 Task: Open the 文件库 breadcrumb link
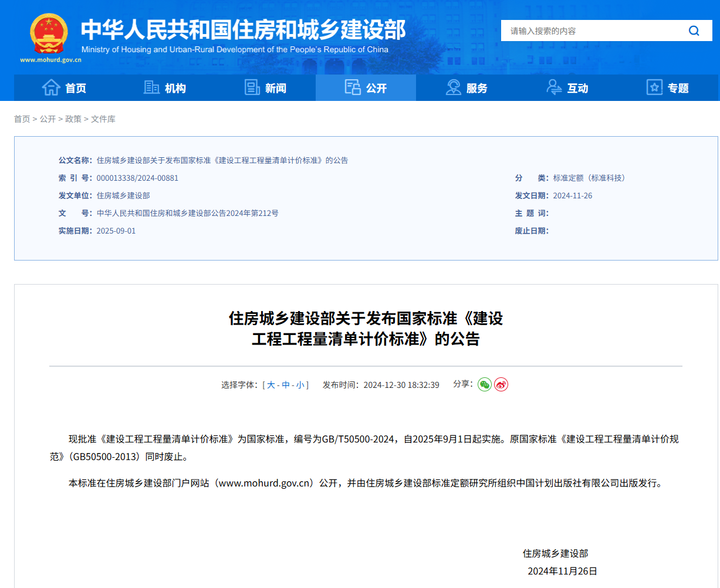[x=104, y=119]
